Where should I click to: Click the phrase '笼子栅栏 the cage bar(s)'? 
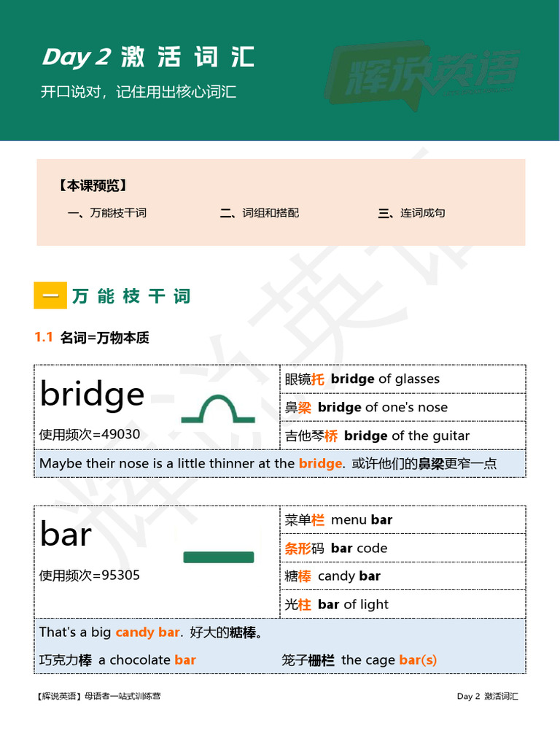click(359, 660)
